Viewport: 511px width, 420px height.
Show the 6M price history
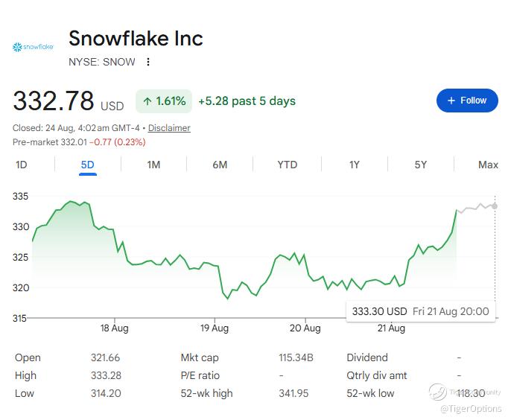(220, 165)
